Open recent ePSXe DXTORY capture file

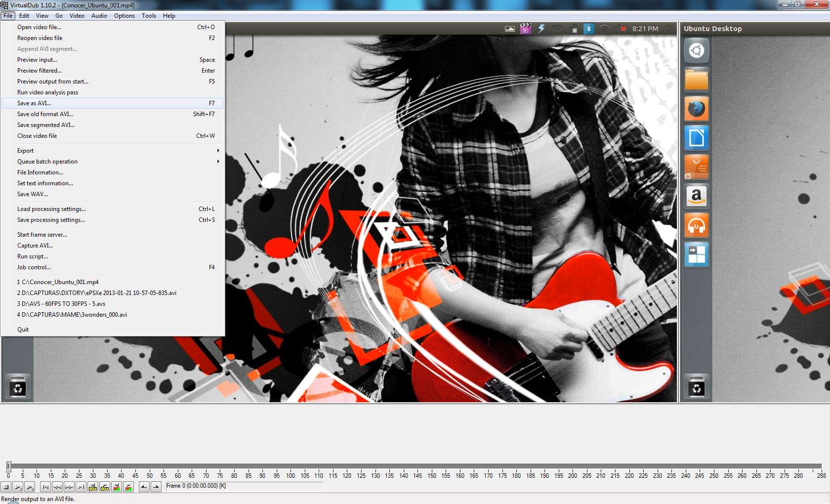pyautogui.click(x=113, y=293)
